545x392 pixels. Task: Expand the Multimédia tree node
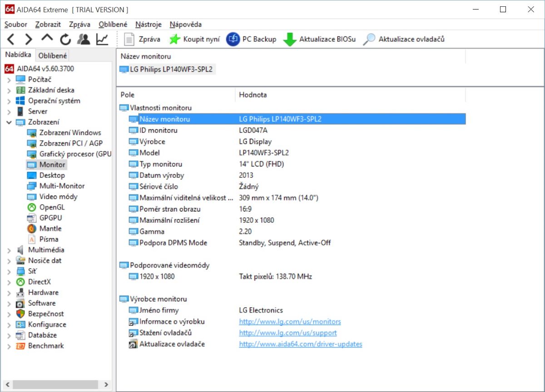(9, 250)
